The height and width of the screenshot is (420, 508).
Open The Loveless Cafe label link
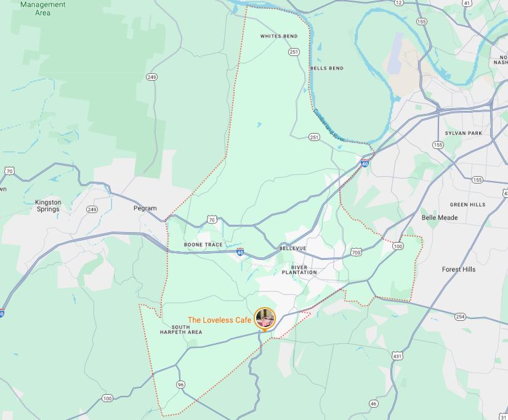[219, 320]
